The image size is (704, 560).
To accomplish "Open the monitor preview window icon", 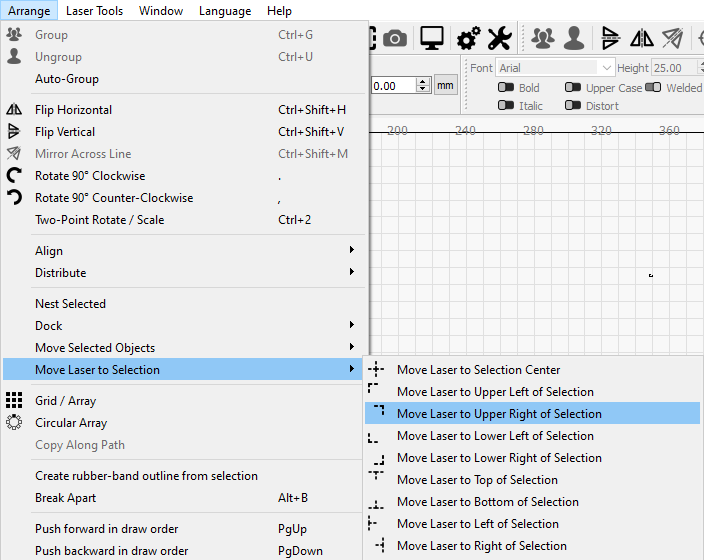I will click(432, 38).
